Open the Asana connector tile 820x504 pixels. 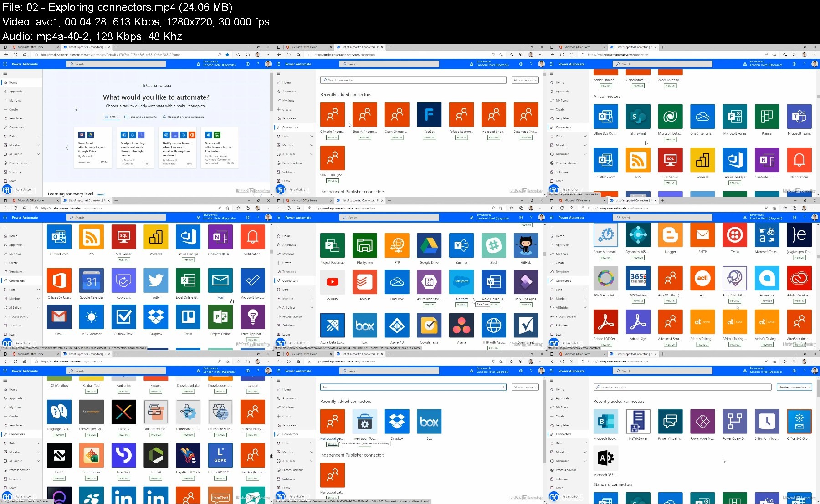point(461,326)
